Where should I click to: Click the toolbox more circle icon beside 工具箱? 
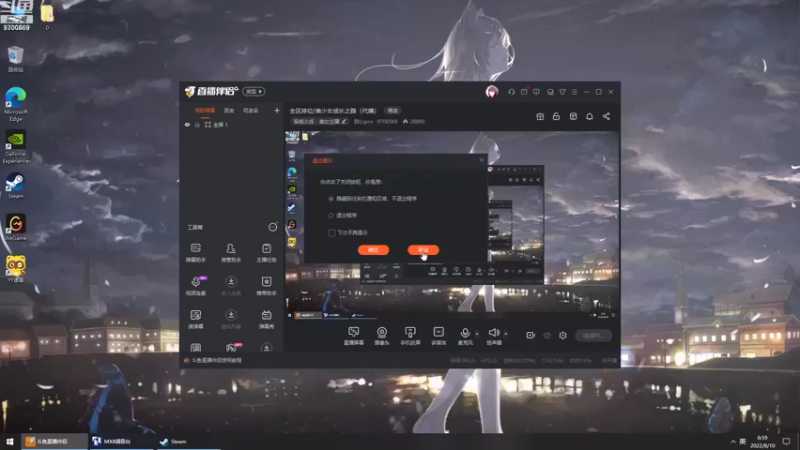pos(273,227)
